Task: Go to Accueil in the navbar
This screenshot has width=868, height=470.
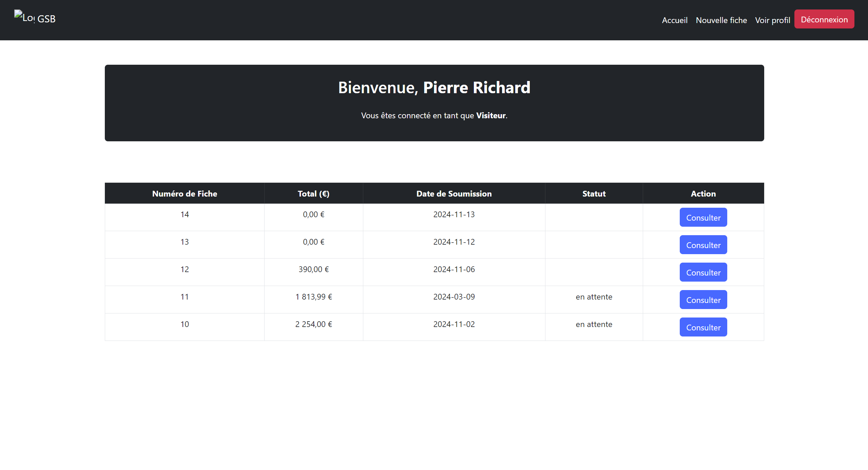Action: (x=675, y=20)
